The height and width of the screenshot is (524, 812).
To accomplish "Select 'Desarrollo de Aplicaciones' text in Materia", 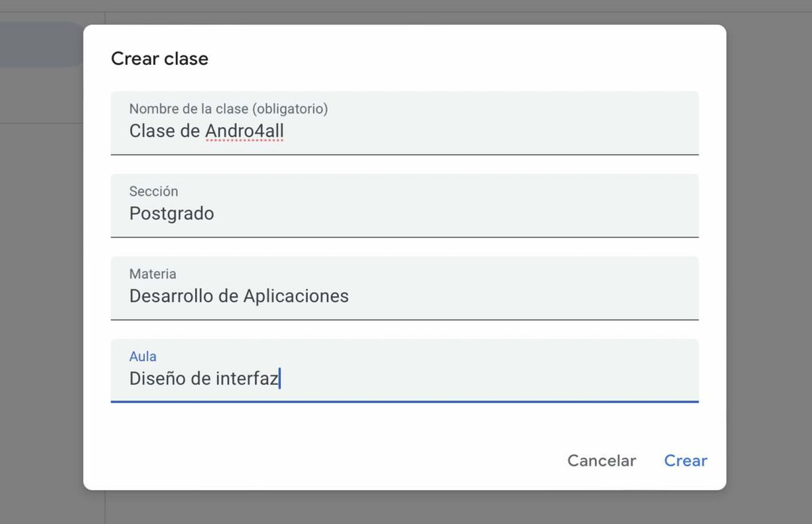I will (239, 296).
